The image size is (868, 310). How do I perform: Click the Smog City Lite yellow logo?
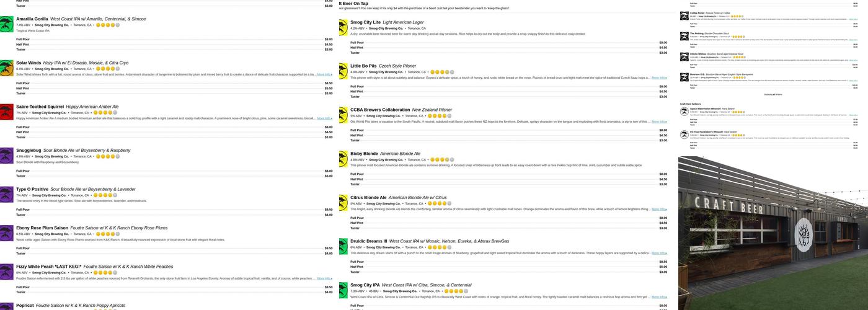click(343, 27)
